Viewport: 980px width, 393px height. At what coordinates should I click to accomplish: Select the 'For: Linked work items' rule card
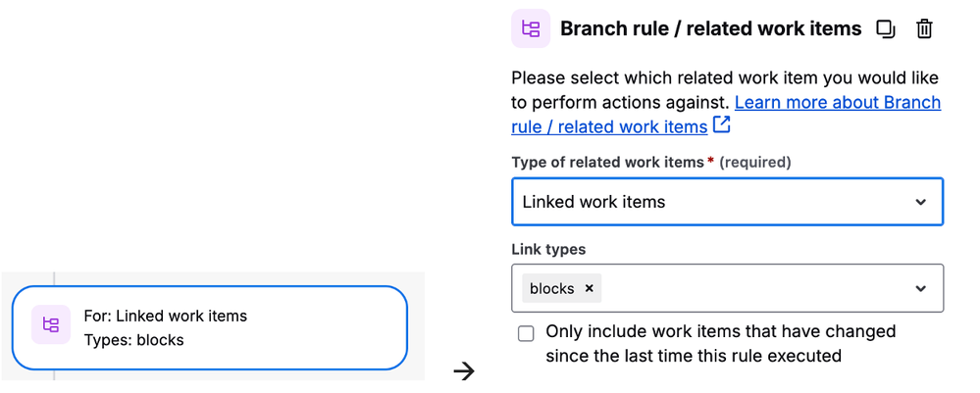[x=209, y=327]
